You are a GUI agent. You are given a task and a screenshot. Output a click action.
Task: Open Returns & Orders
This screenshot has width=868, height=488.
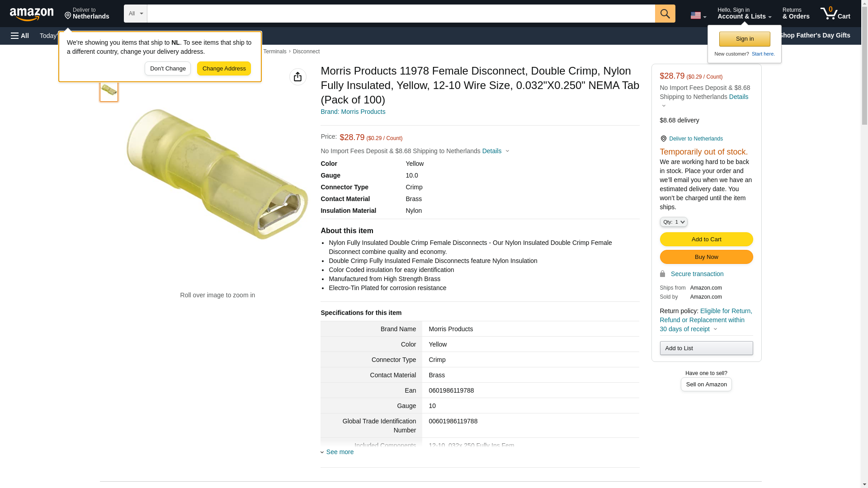(x=796, y=14)
